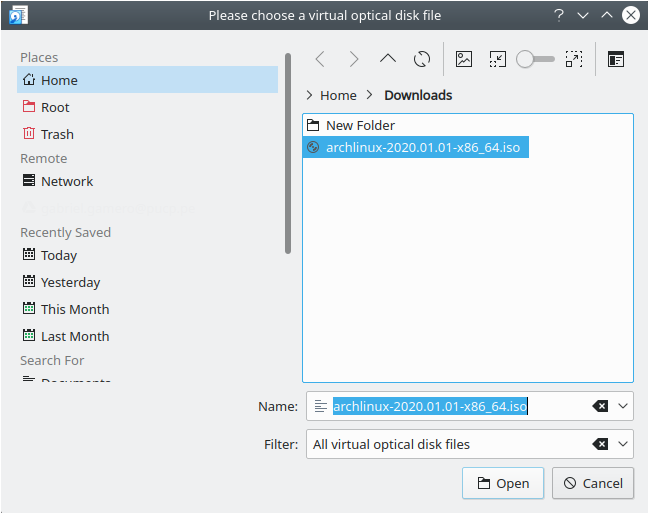The width and height of the screenshot is (648, 513).
Task: Select archlinux-2020.01.01-x86_64.iso file
Action: pyautogui.click(x=416, y=147)
